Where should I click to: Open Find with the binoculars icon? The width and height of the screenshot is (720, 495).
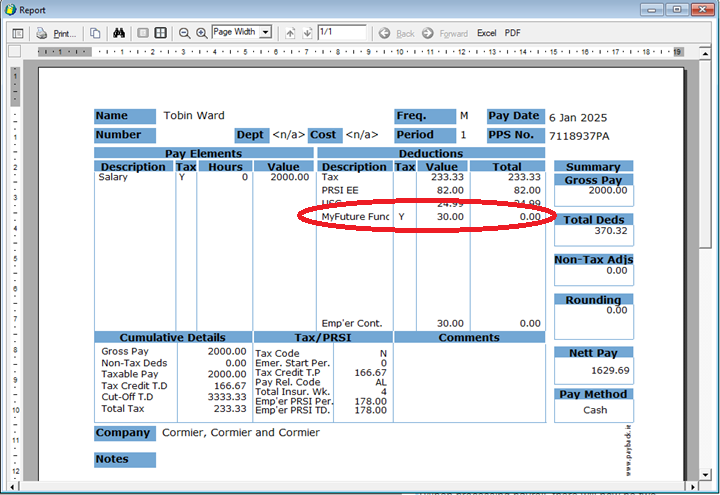click(x=118, y=33)
